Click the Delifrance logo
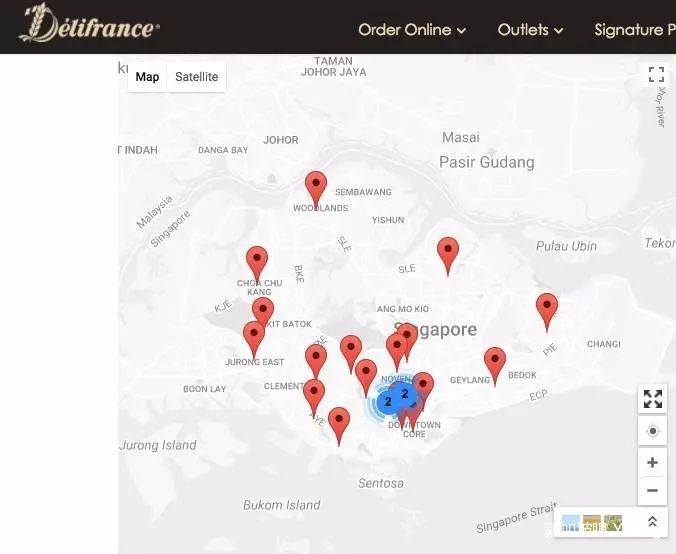Screen dimensions: 676x554 [x=89, y=24]
